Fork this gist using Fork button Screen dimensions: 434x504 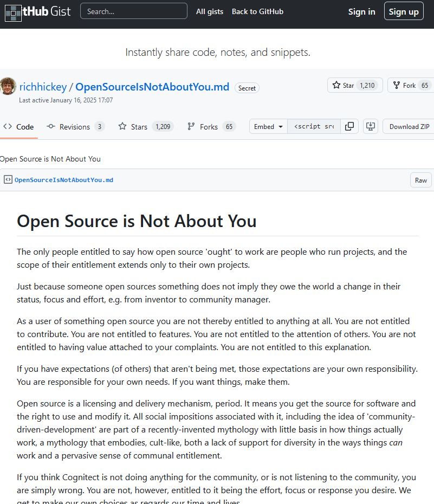pyautogui.click(x=410, y=85)
